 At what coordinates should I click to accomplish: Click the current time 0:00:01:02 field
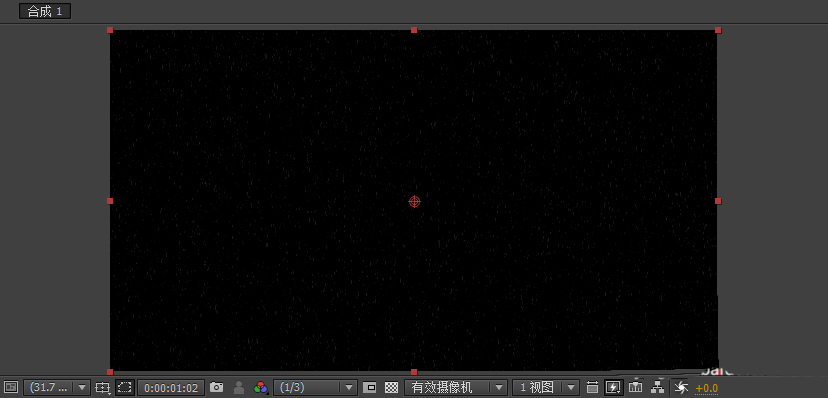pos(171,388)
